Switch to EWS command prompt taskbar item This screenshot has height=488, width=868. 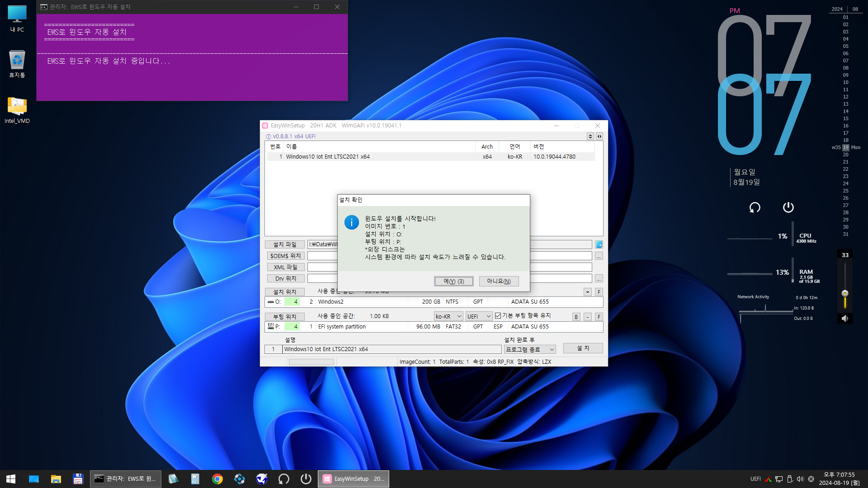click(126, 479)
